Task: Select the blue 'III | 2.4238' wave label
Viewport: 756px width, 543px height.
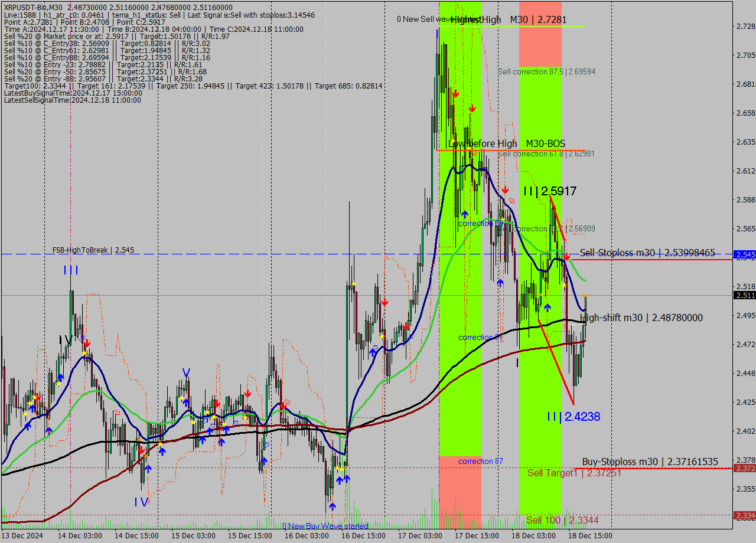Action: 573,417
